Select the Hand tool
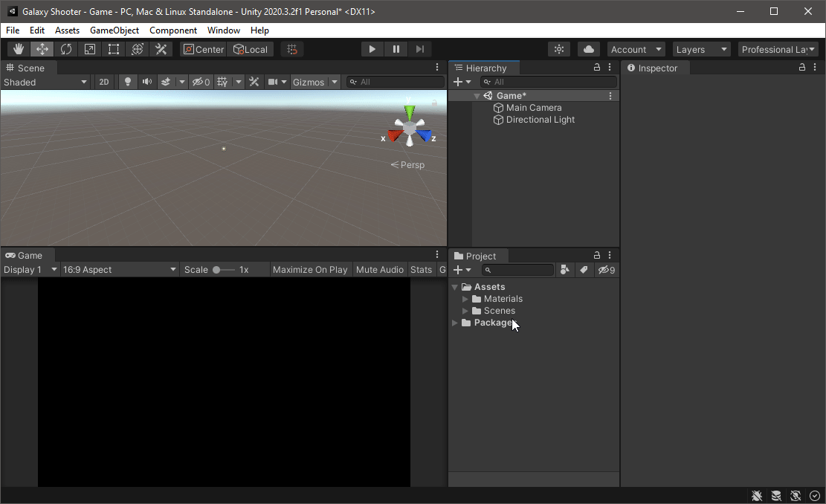The image size is (826, 504). click(x=18, y=48)
